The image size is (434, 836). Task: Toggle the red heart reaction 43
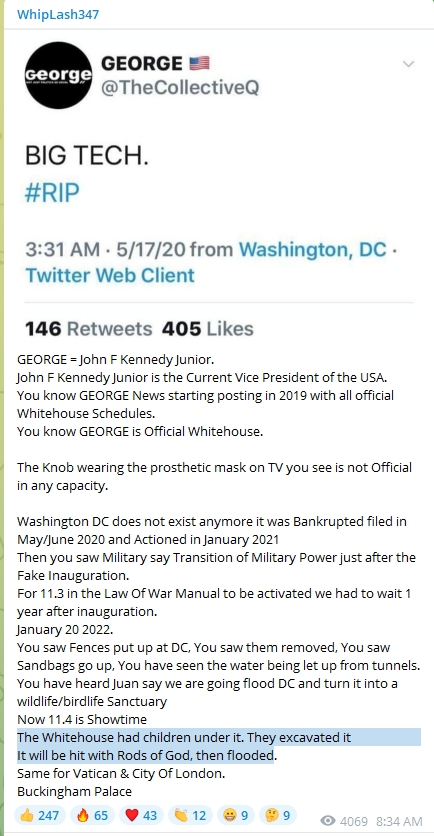coord(141,815)
